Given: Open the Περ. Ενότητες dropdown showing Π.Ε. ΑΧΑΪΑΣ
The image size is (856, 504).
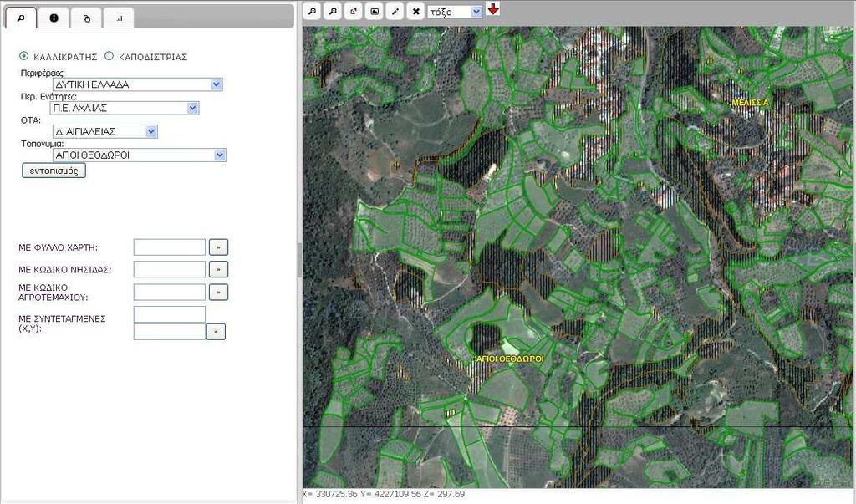Looking at the screenshot, I should click(x=125, y=108).
